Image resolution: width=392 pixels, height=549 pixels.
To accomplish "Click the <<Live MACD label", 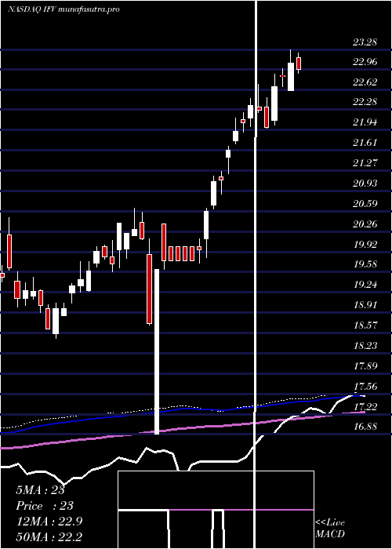I will coord(330,528).
